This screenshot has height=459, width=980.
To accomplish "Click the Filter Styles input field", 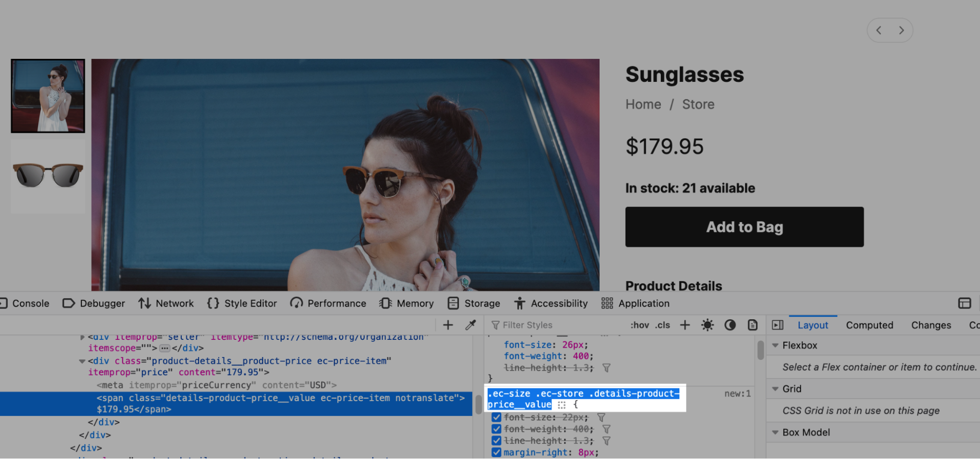I will (559, 325).
